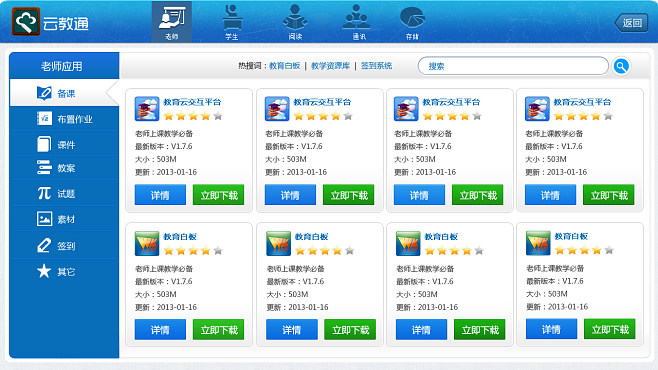Screen dimensions: 658x370
Task: Click star rating of last 教育云交互平台 card
Action: coord(583,116)
